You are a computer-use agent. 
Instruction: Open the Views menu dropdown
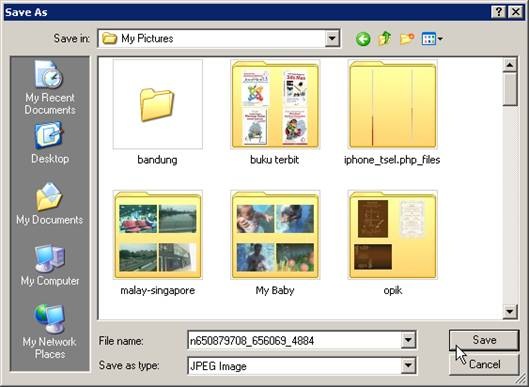coord(432,39)
